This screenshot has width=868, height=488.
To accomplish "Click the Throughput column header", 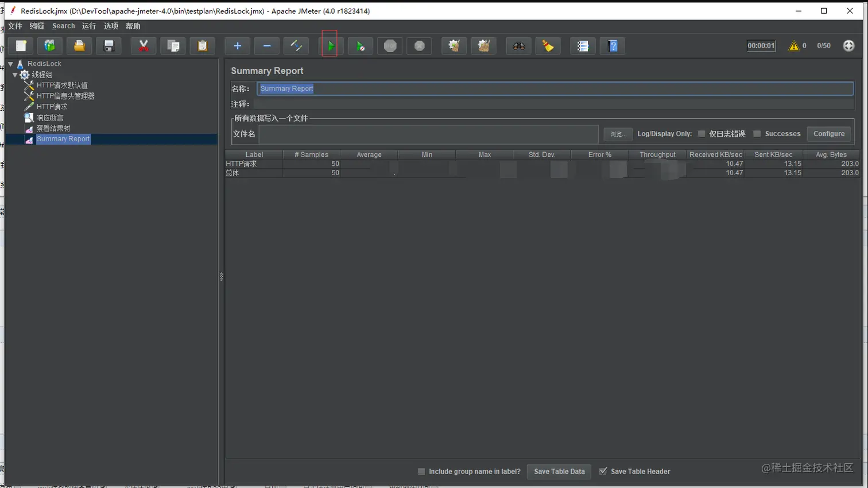I will pos(657,154).
